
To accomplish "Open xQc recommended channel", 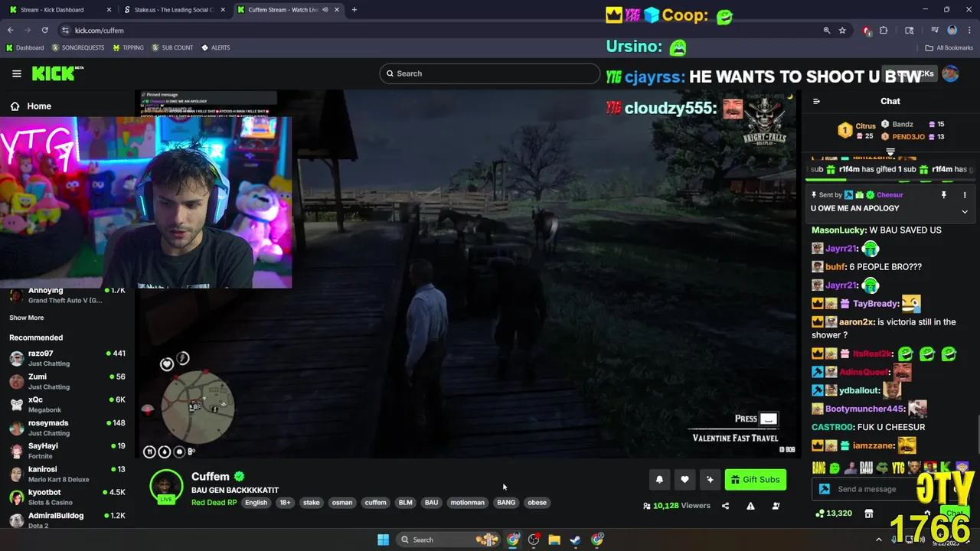I will [x=67, y=405].
